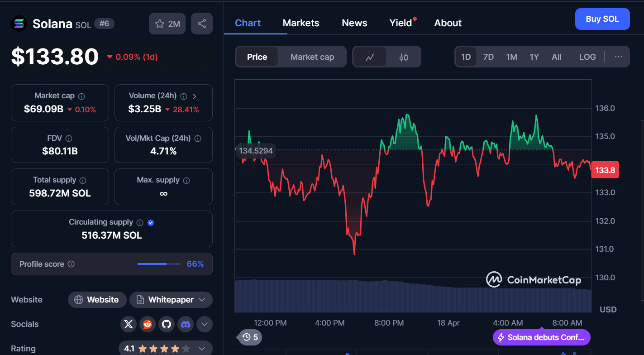Click the $133.80 price text
The image size is (644, 355).
pos(55,57)
